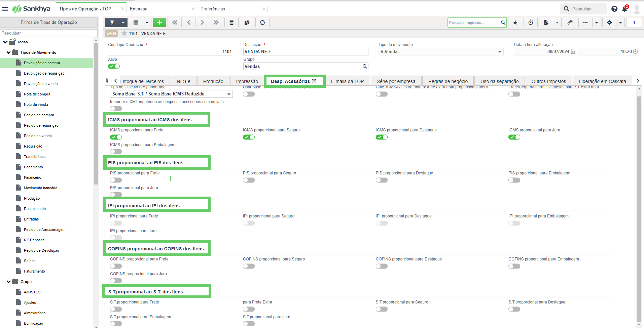Image resolution: width=644 pixels, height=328 pixels.
Task: Click the filter tree Pesquisar field
Action: (49, 33)
